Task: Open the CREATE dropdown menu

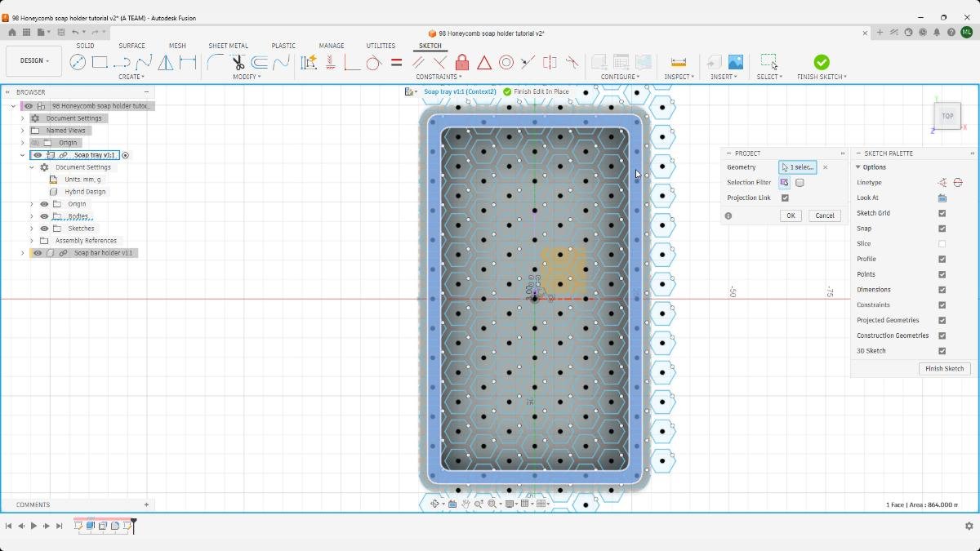Action: click(x=131, y=77)
